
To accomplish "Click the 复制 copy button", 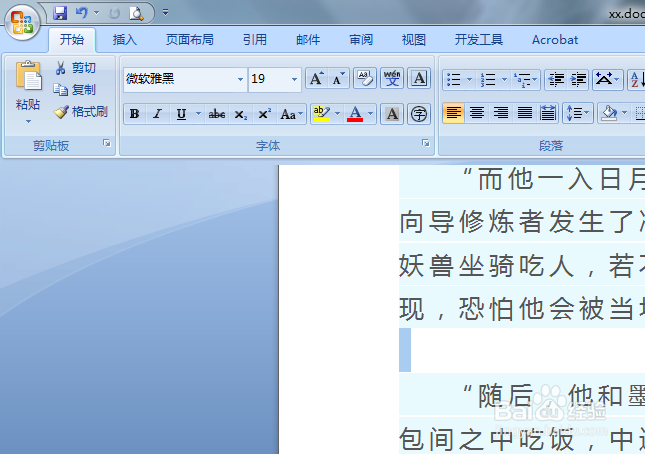I will pyautogui.click(x=75, y=90).
